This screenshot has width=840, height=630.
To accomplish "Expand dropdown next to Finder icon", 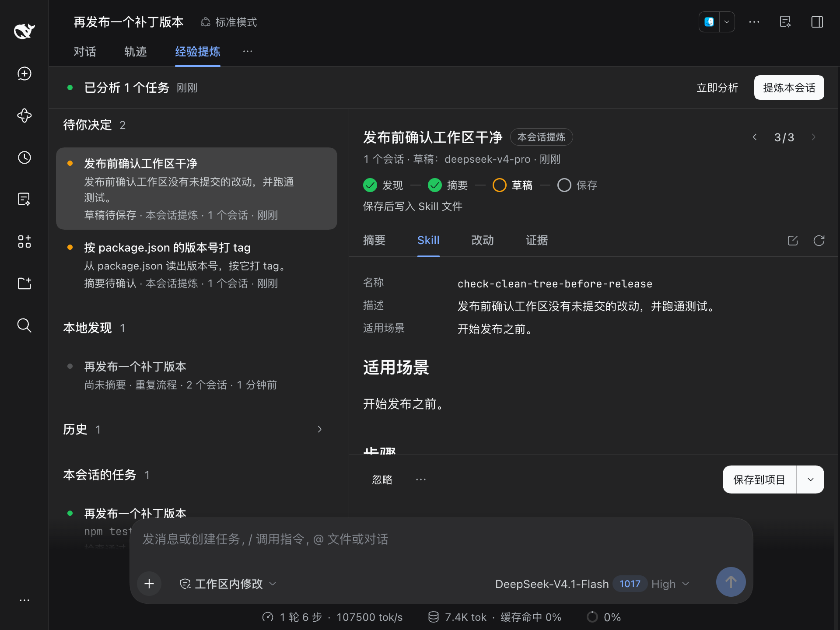I will click(x=727, y=22).
